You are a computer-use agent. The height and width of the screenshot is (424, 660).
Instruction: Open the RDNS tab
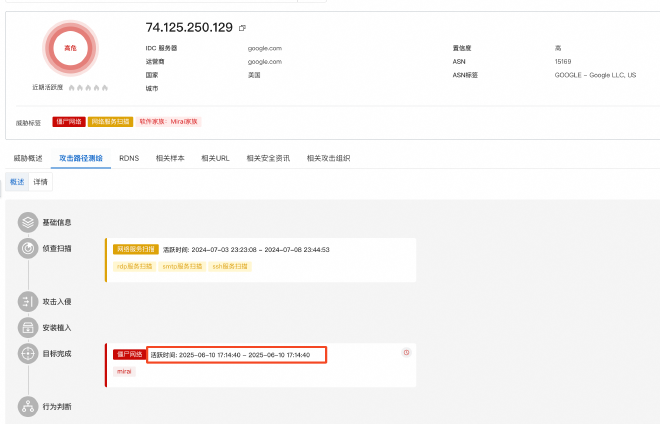coord(129,158)
